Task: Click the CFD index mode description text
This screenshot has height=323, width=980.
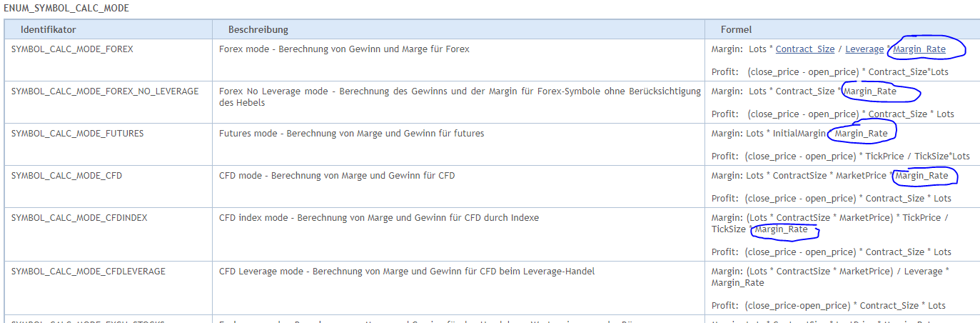Action: [x=378, y=217]
